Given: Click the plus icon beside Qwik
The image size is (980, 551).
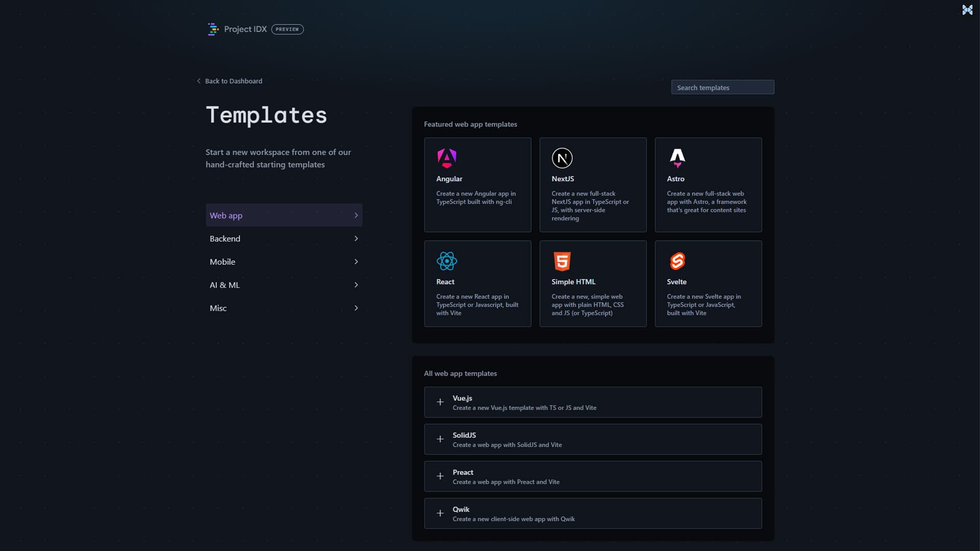Looking at the screenshot, I should (440, 513).
